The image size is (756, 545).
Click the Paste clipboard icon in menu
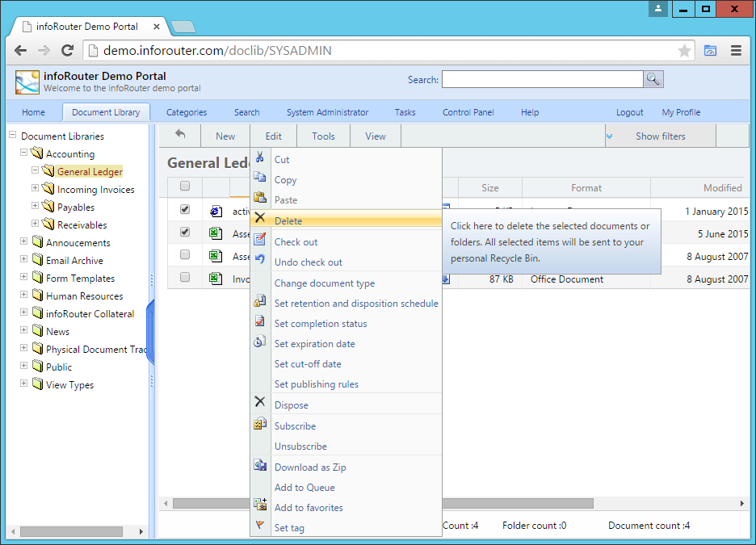click(x=260, y=197)
